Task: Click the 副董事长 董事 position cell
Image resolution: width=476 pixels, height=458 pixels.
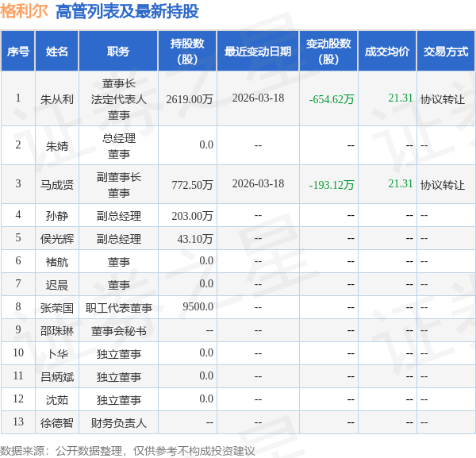Action: tap(119, 185)
